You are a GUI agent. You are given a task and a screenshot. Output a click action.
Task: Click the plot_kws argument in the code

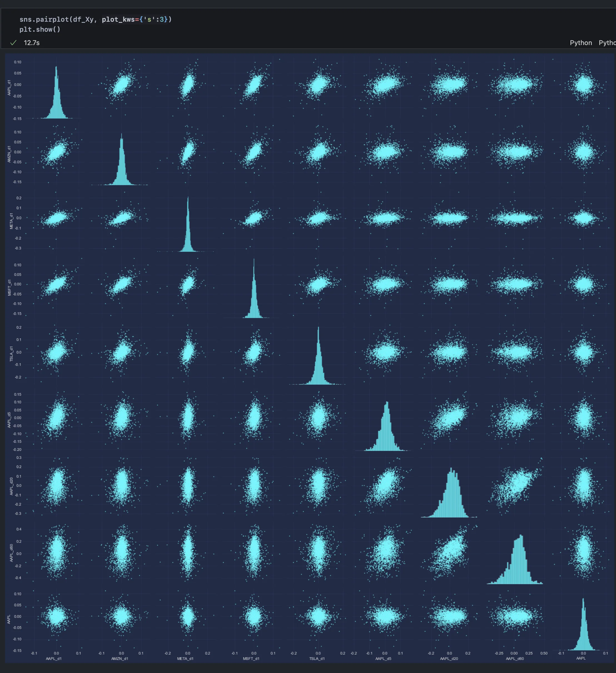point(118,19)
